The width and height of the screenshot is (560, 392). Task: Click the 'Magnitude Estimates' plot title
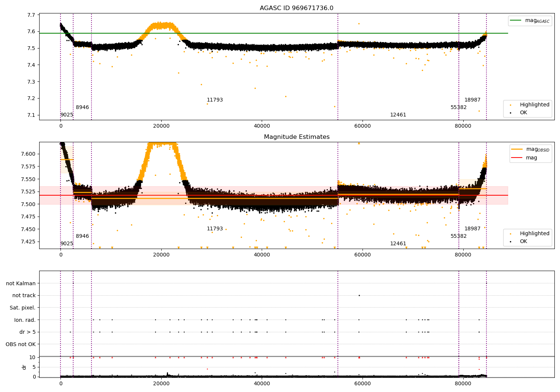click(296, 137)
